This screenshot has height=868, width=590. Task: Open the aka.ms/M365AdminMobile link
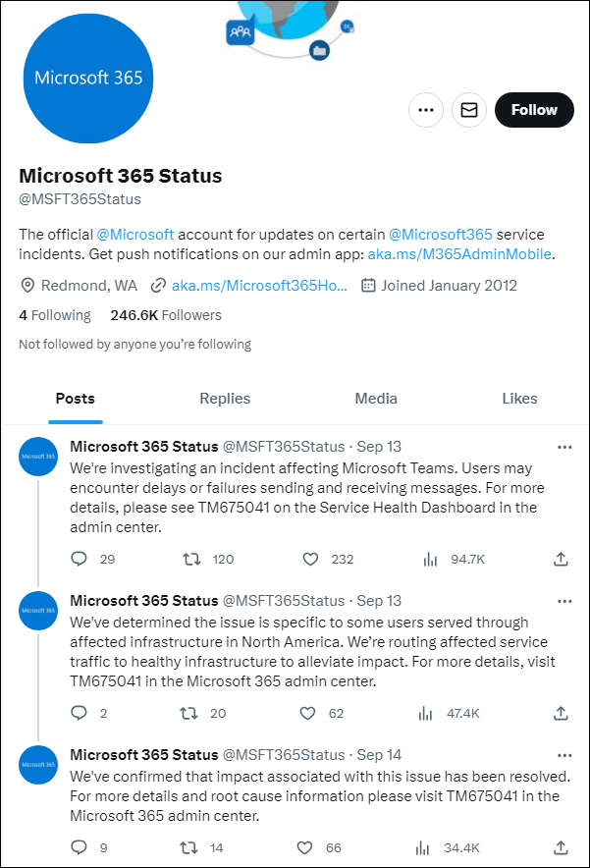pos(459,253)
